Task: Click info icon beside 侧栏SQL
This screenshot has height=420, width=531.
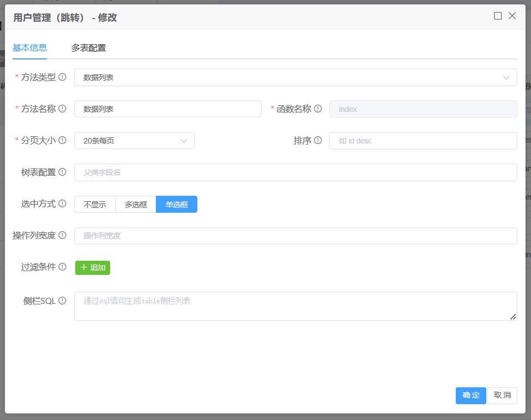Action: [x=62, y=301]
